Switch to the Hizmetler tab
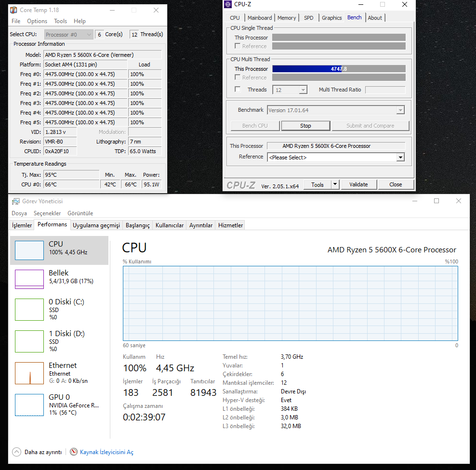The width and height of the screenshot is (476, 470). click(x=230, y=225)
